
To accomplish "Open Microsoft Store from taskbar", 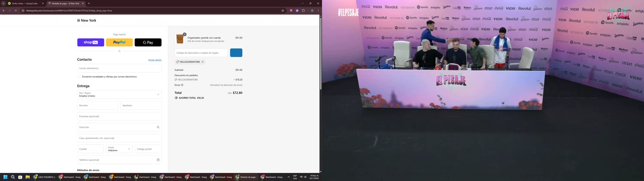I will [x=20, y=177].
